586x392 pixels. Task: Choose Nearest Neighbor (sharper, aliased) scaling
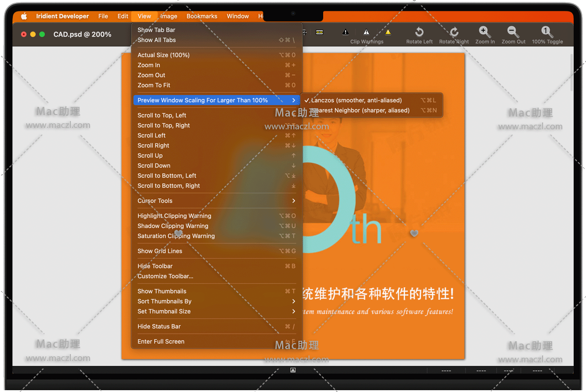[x=361, y=110]
